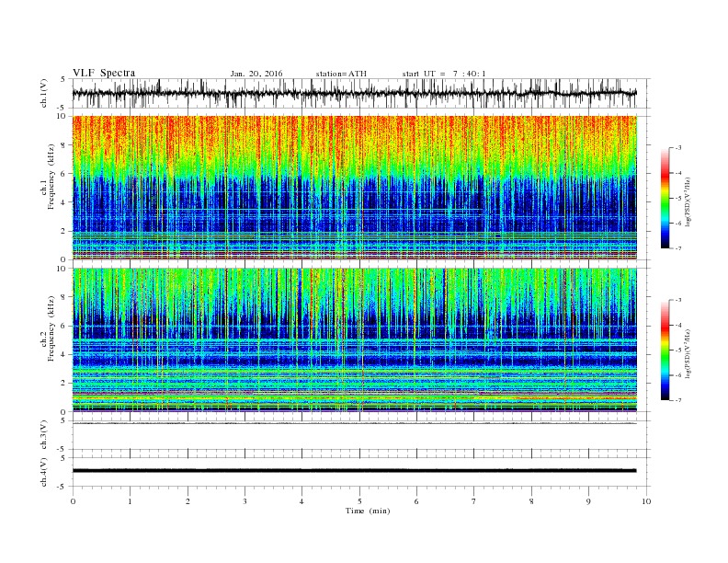Click the "ch.4(V)" axis label
The image size is (728, 563).
(44, 472)
